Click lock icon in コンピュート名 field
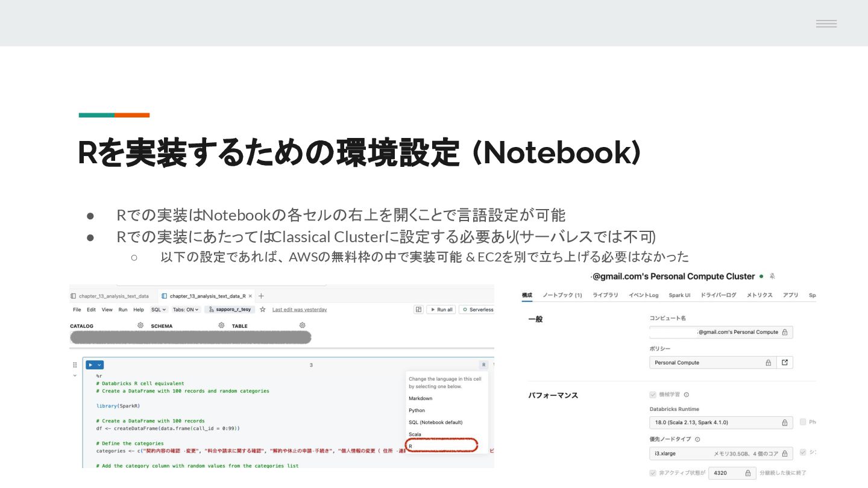868x488 pixels. click(x=784, y=332)
